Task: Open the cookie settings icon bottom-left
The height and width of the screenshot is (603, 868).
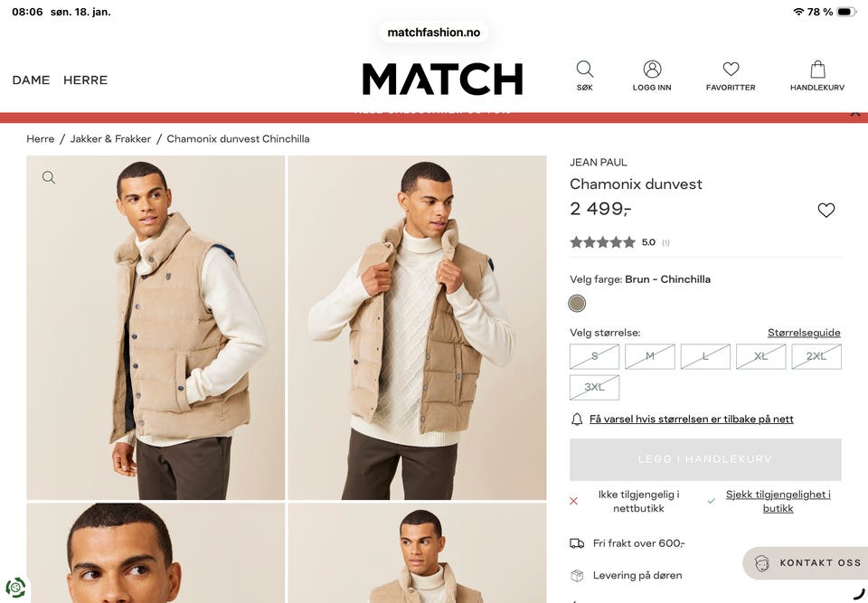Action: [x=15, y=587]
